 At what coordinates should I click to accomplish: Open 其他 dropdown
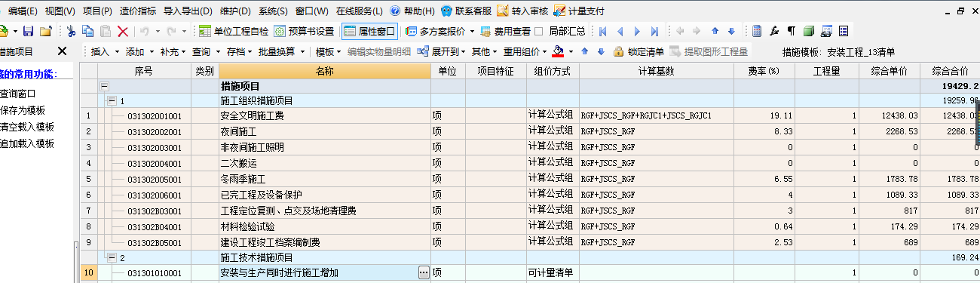pos(485,51)
